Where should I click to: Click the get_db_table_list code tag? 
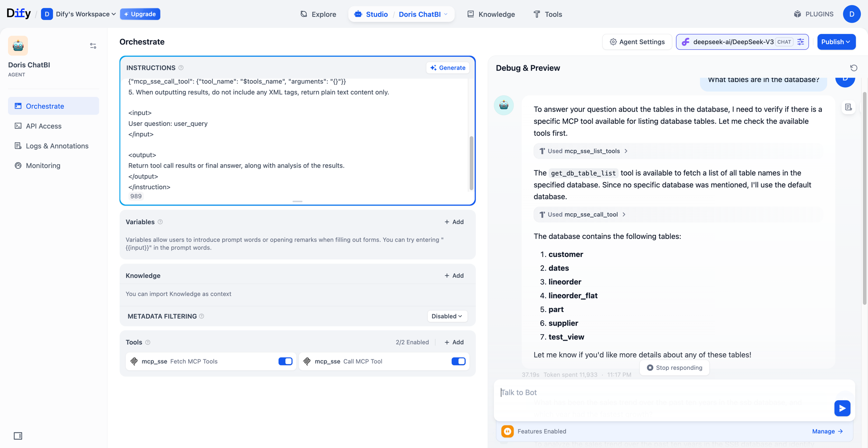(584, 173)
